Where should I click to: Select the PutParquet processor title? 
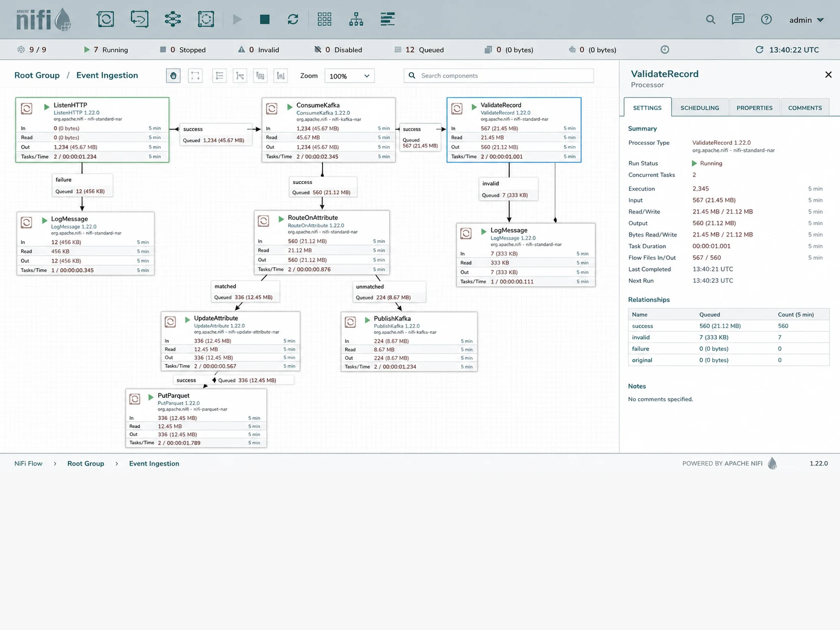(x=173, y=395)
